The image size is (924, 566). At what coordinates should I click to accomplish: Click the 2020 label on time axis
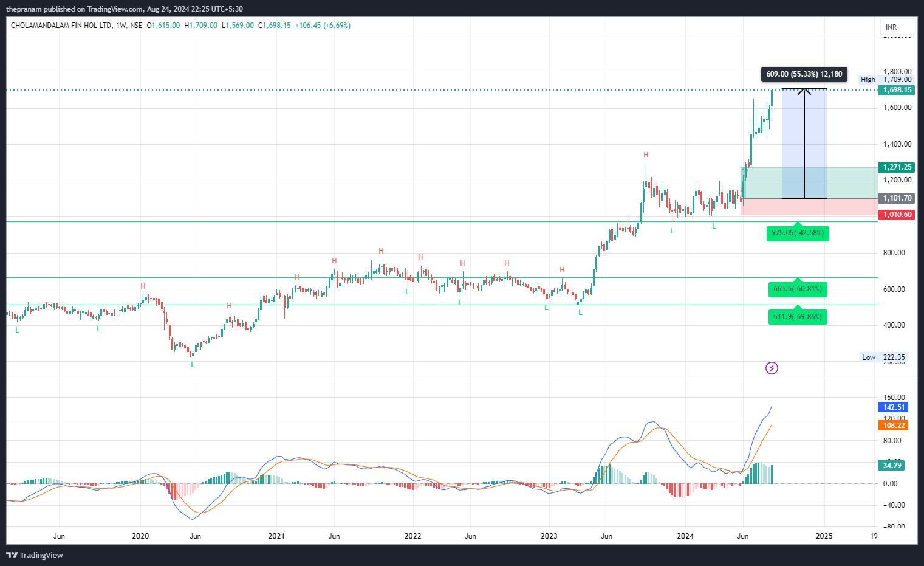coord(140,536)
